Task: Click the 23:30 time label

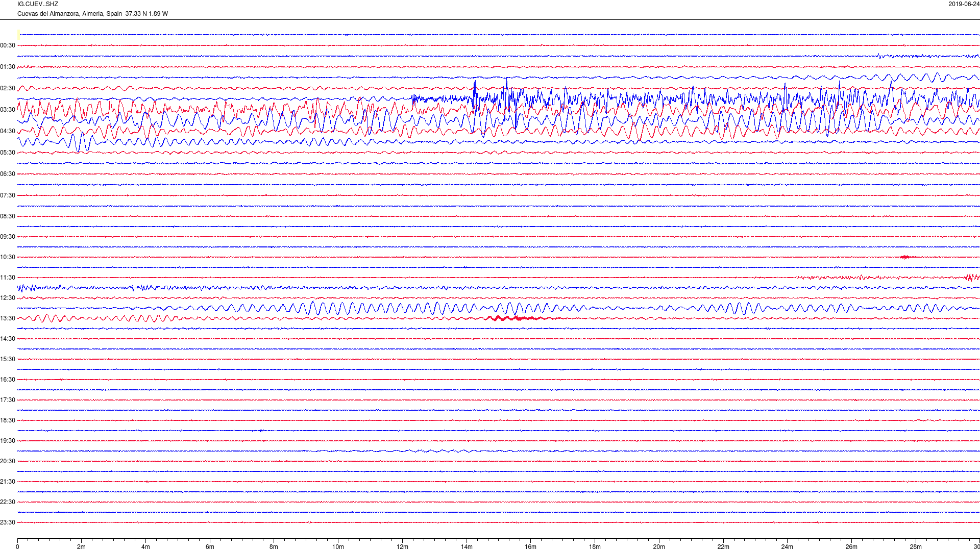Action: click(8, 522)
